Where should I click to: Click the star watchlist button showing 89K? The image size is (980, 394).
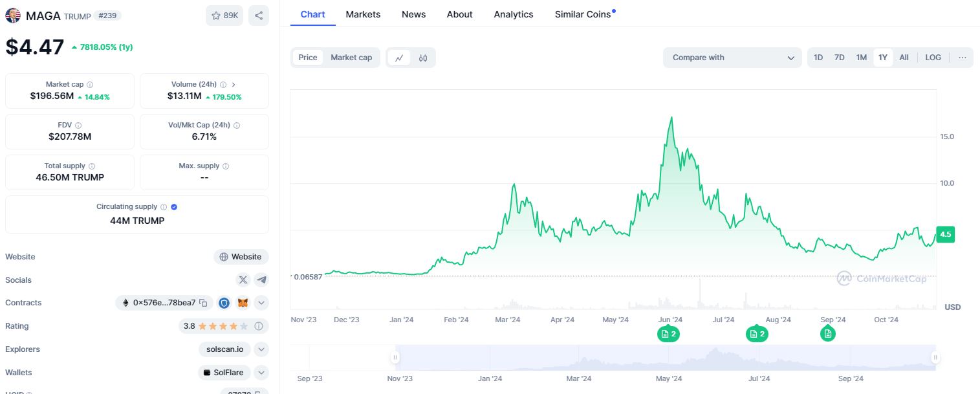tap(224, 16)
